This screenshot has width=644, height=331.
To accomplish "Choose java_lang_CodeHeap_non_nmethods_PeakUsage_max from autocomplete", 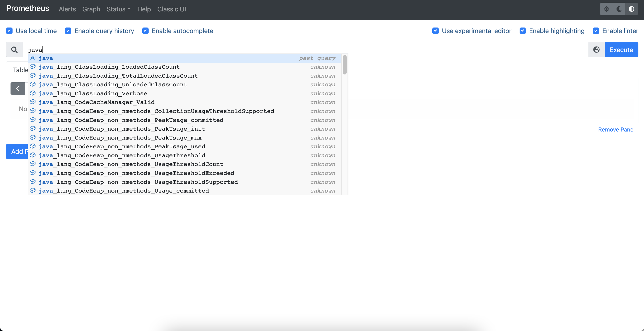I will click(x=120, y=138).
